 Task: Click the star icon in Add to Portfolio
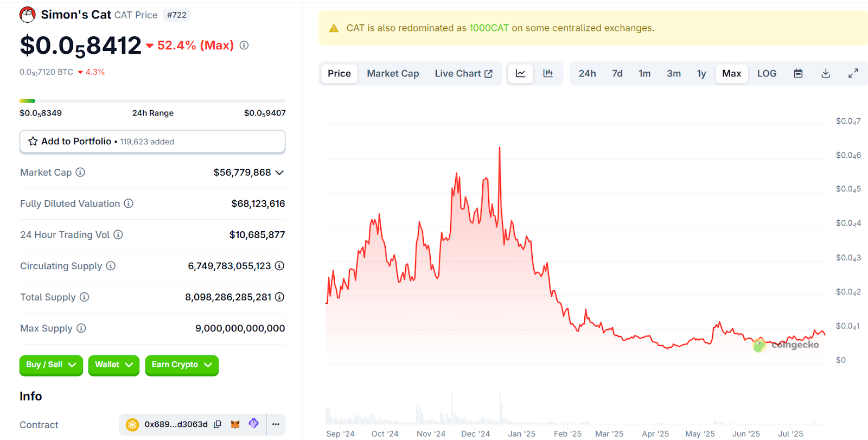pyautogui.click(x=33, y=141)
